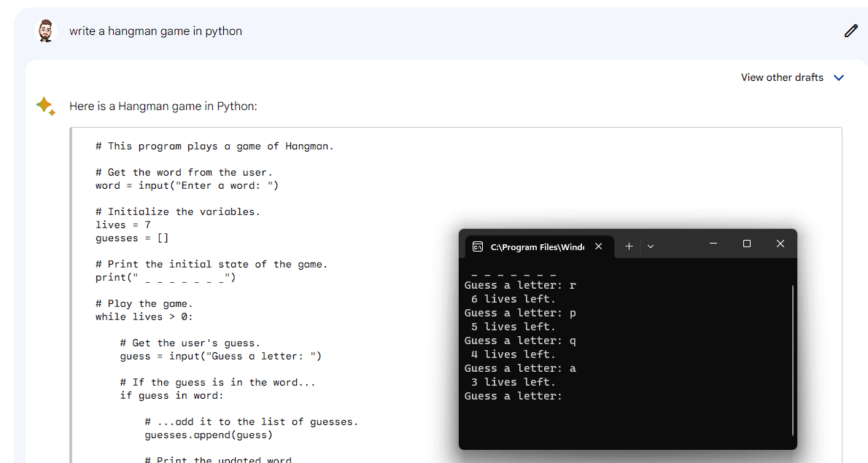
Task: Click the terminal line 'Guess a letter: q'
Action: coord(520,341)
